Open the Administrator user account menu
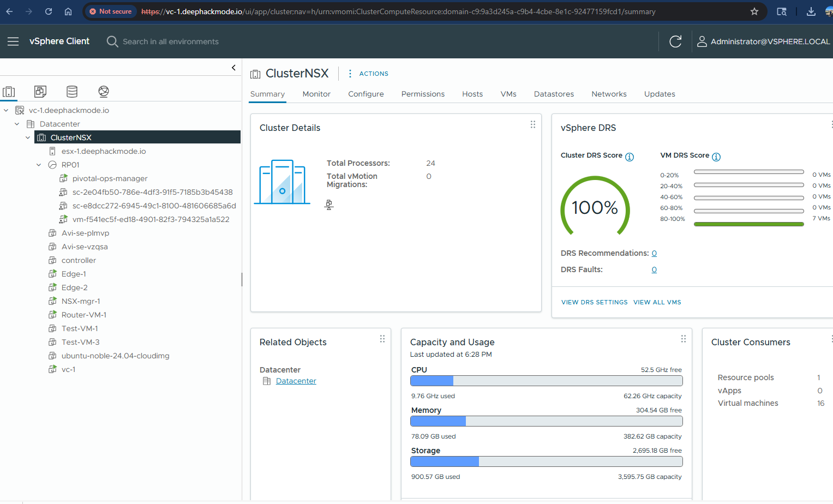The width and height of the screenshot is (833, 504). point(764,41)
